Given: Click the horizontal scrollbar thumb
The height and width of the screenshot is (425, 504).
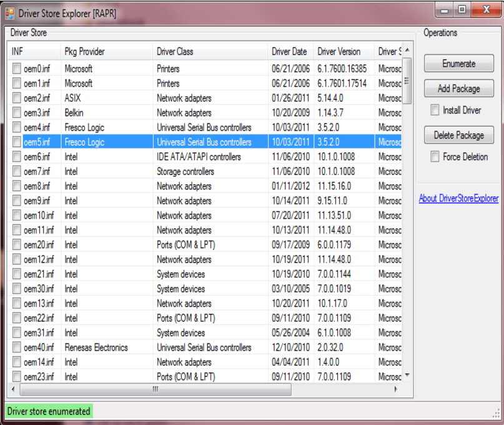Looking at the screenshot, I should [156, 389].
